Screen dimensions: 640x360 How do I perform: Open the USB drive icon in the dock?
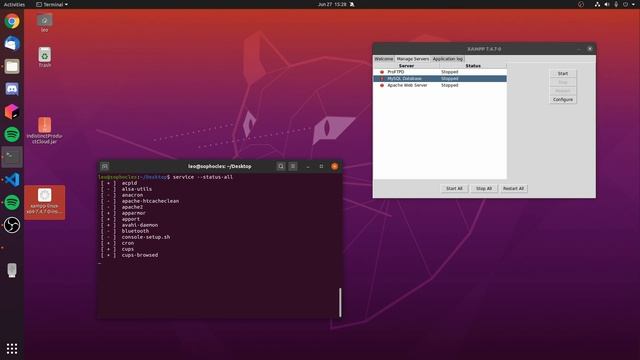pos(12,270)
